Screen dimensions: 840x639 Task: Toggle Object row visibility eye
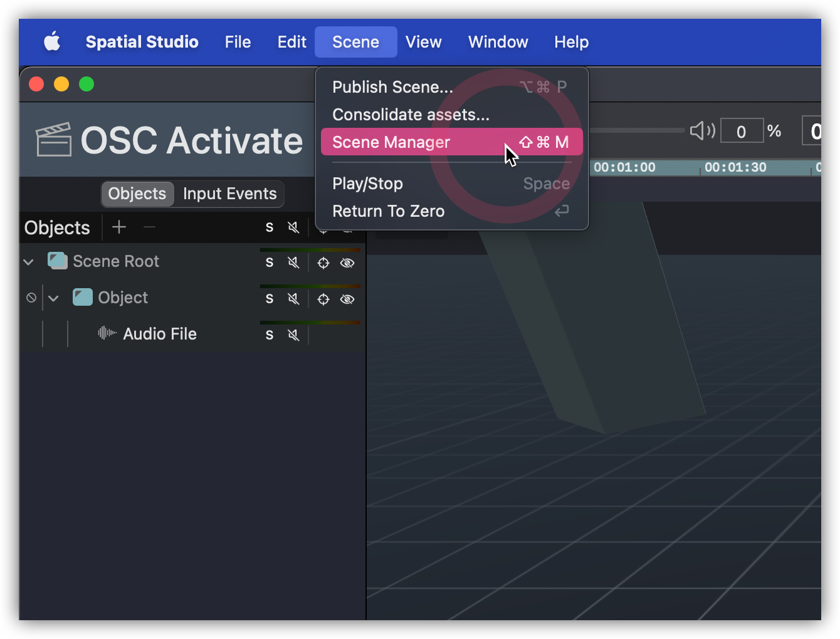347,299
